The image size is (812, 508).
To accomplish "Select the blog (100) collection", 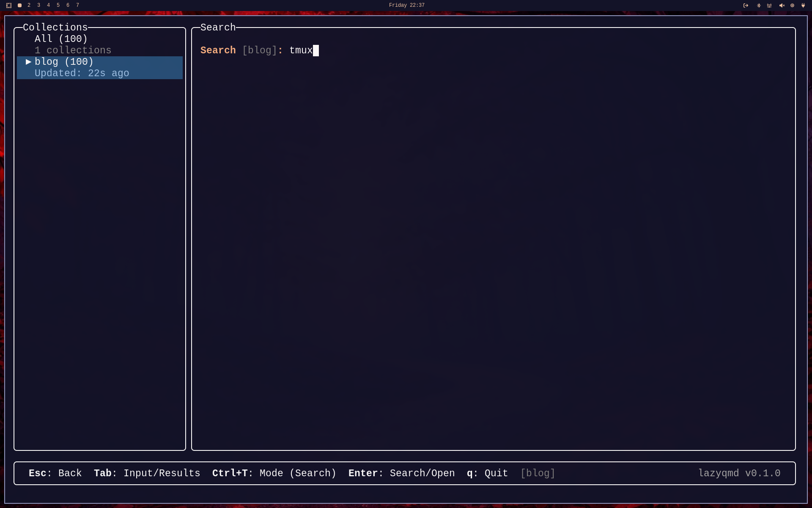I will (x=64, y=62).
